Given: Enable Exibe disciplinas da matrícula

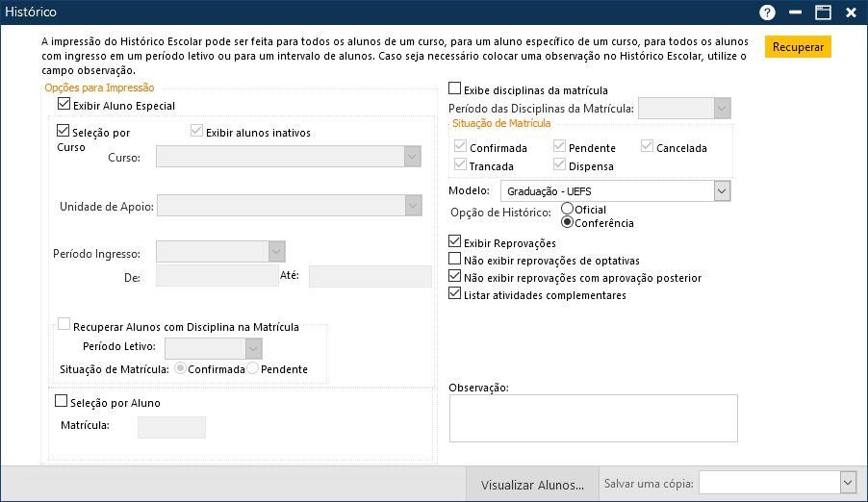Looking at the screenshot, I should 455,90.
